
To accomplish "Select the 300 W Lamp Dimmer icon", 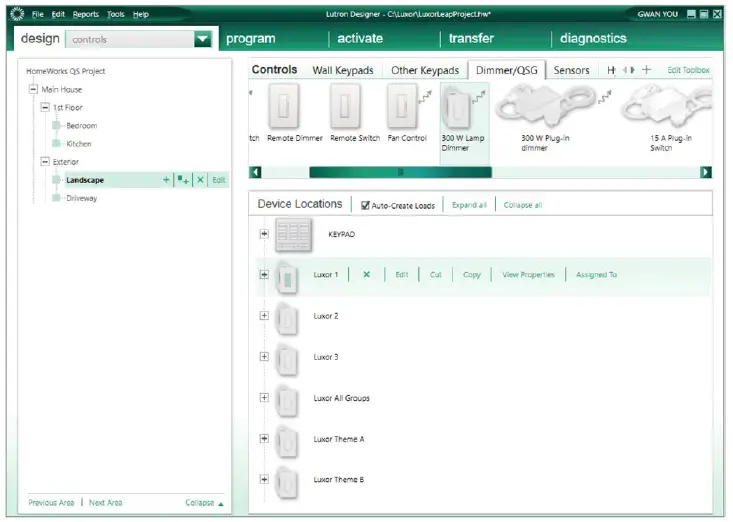I will [x=456, y=109].
